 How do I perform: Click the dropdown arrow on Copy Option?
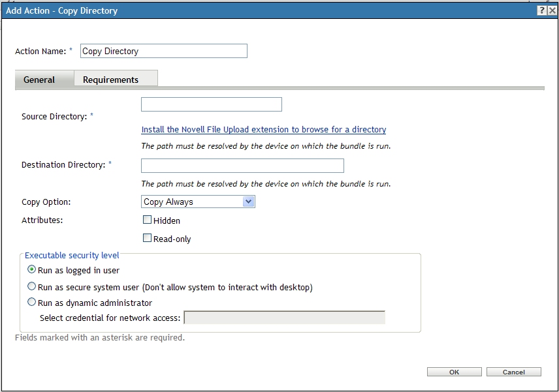(x=249, y=202)
